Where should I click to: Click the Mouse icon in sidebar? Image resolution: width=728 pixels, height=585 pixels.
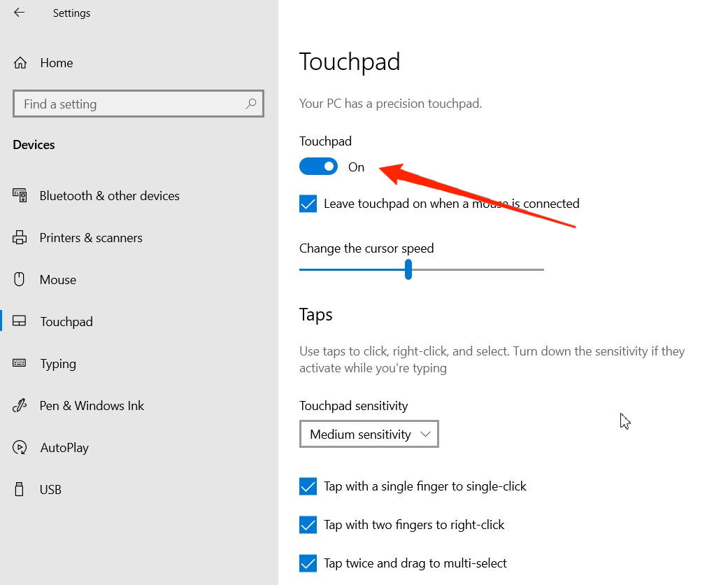pos(20,279)
